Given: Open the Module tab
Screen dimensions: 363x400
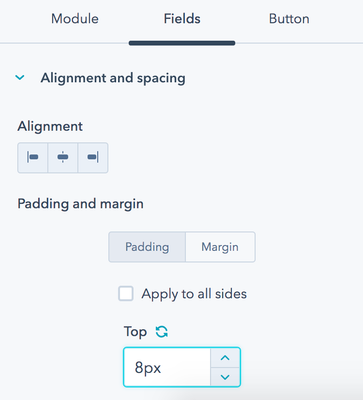Looking at the screenshot, I should click(75, 19).
